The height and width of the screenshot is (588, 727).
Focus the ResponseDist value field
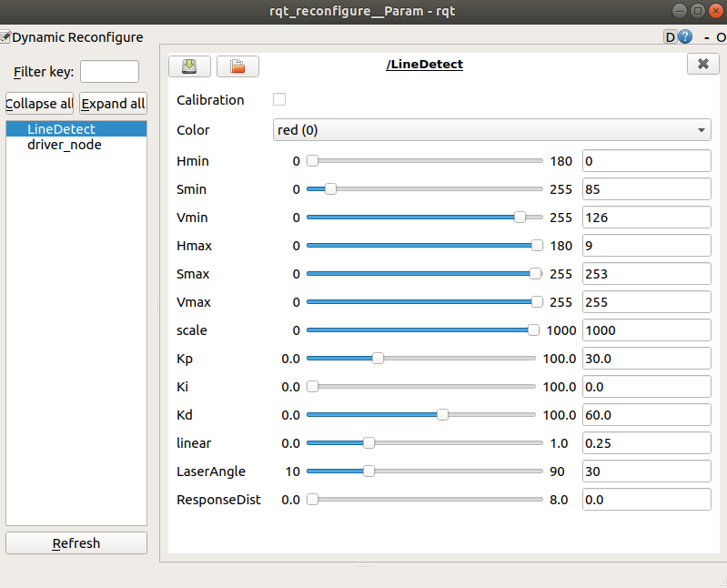pyautogui.click(x=646, y=500)
